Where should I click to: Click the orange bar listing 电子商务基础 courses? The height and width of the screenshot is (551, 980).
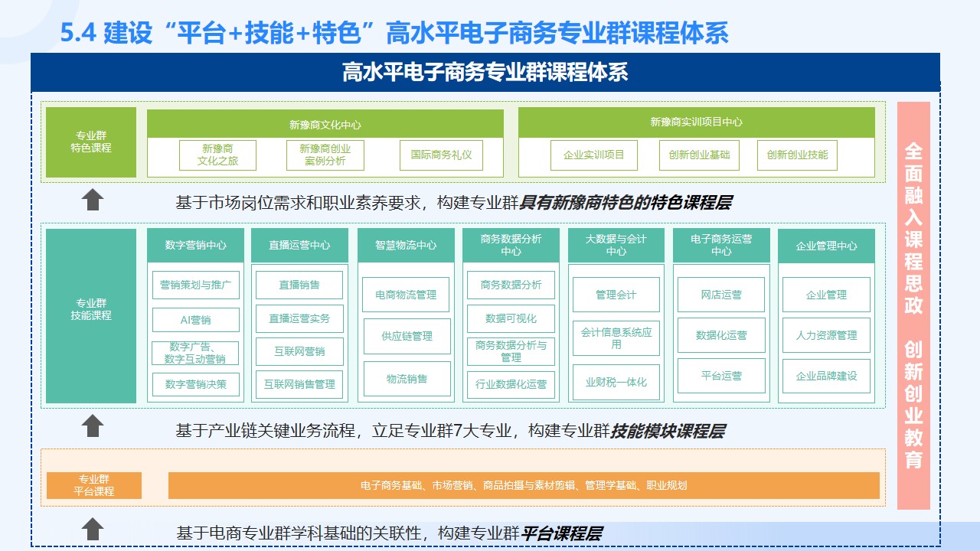[524, 485]
